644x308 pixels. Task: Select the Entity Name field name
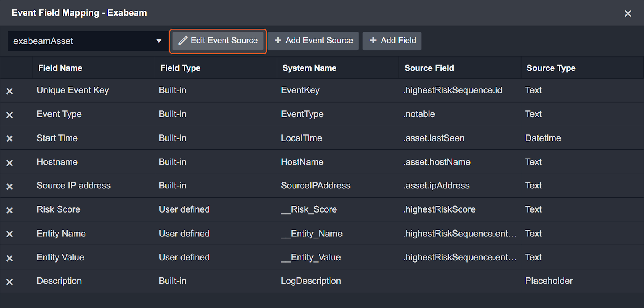pyautogui.click(x=61, y=234)
